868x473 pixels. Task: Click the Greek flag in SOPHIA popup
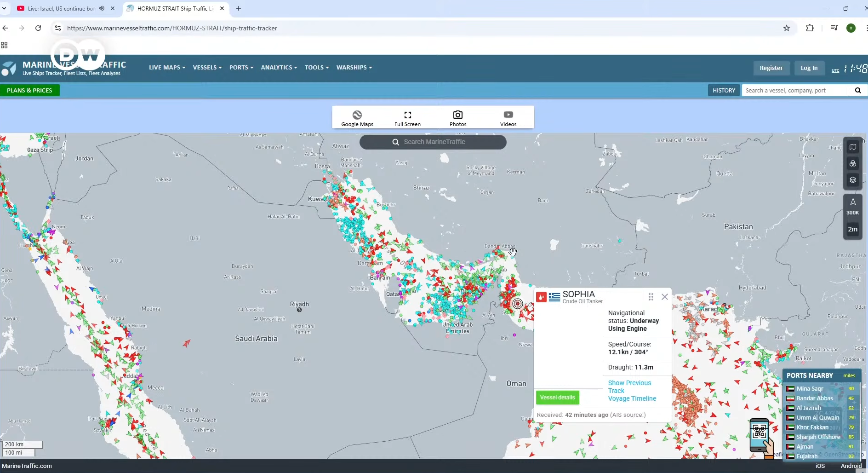pos(554,297)
